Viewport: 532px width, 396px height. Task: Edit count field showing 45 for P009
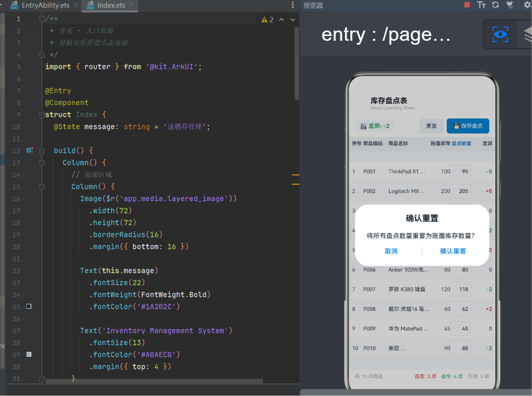pos(461,329)
